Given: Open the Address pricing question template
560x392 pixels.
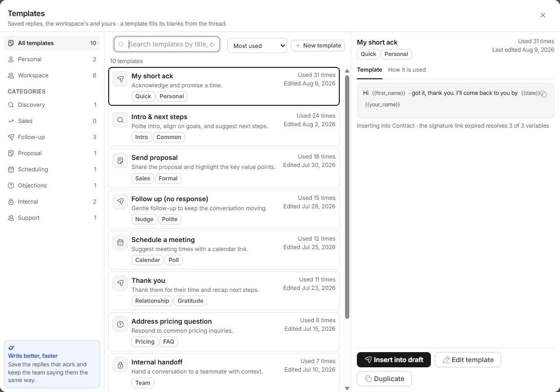Looking at the screenshot, I should point(224,332).
